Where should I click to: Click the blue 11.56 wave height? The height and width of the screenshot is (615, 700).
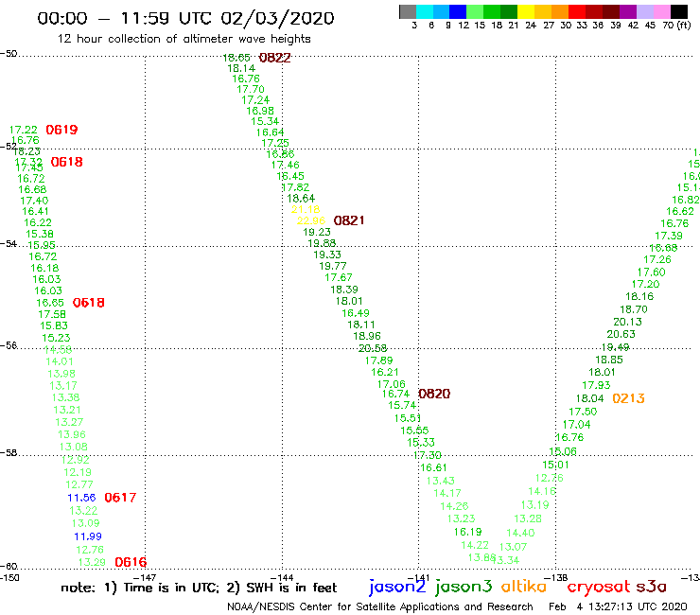pos(81,498)
